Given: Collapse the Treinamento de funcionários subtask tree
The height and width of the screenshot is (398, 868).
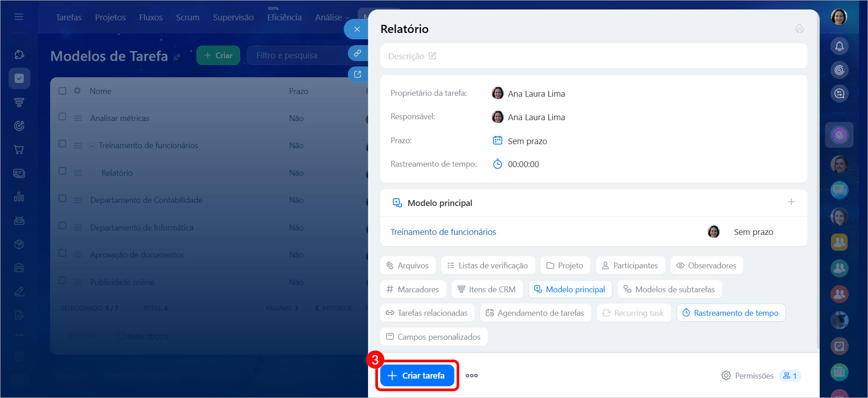Looking at the screenshot, I should [x=92, y=145].
